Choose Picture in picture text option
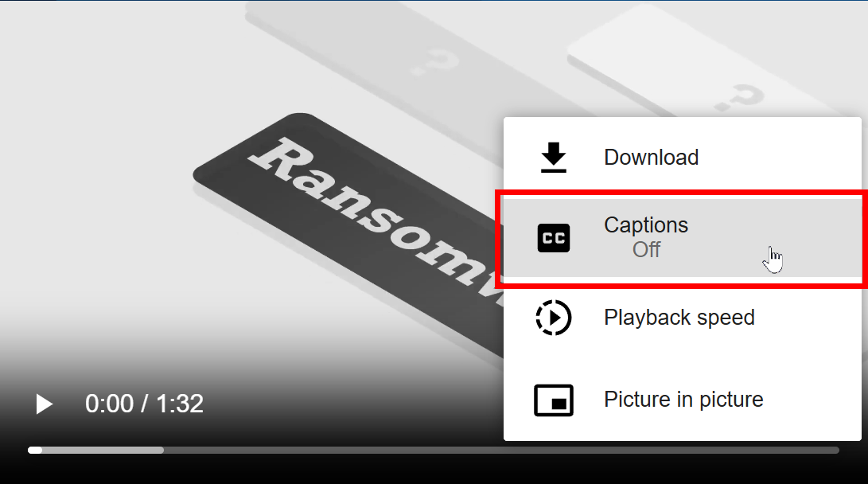The width and height of the screenshot is (868, 484). click(x=683, y=400)
